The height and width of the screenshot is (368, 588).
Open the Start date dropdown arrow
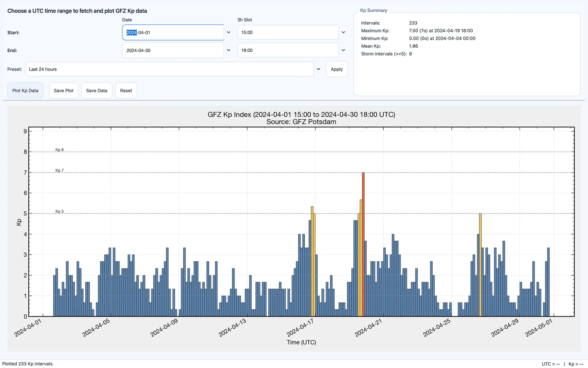point(229,32)
